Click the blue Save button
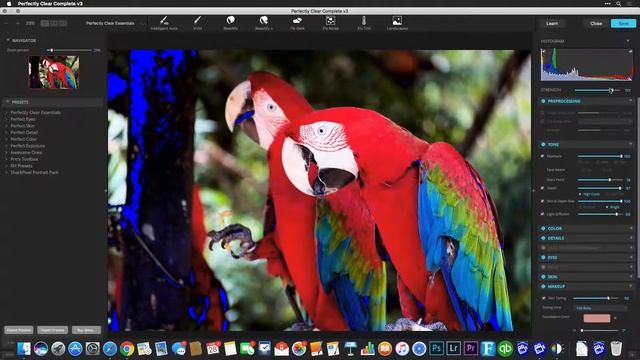The height and width of the screenshot is (360, 640). coord(623,23)
